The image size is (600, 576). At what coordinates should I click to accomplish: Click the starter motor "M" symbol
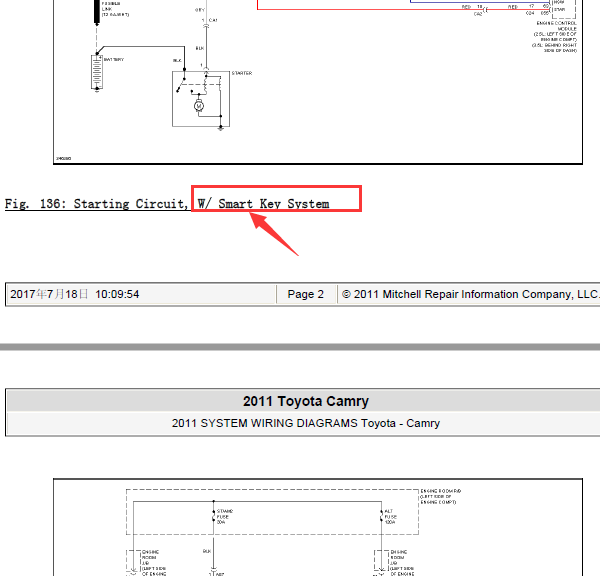(x=199, y=106)
